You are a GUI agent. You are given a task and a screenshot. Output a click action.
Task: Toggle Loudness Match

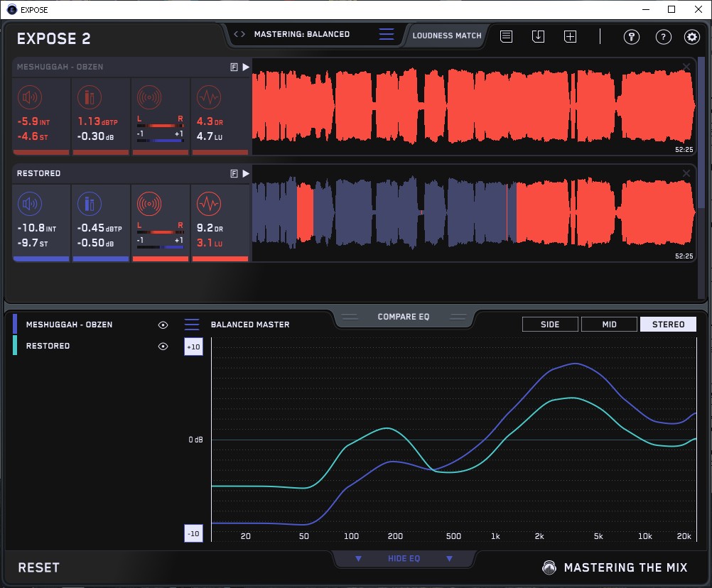(447, 36)
